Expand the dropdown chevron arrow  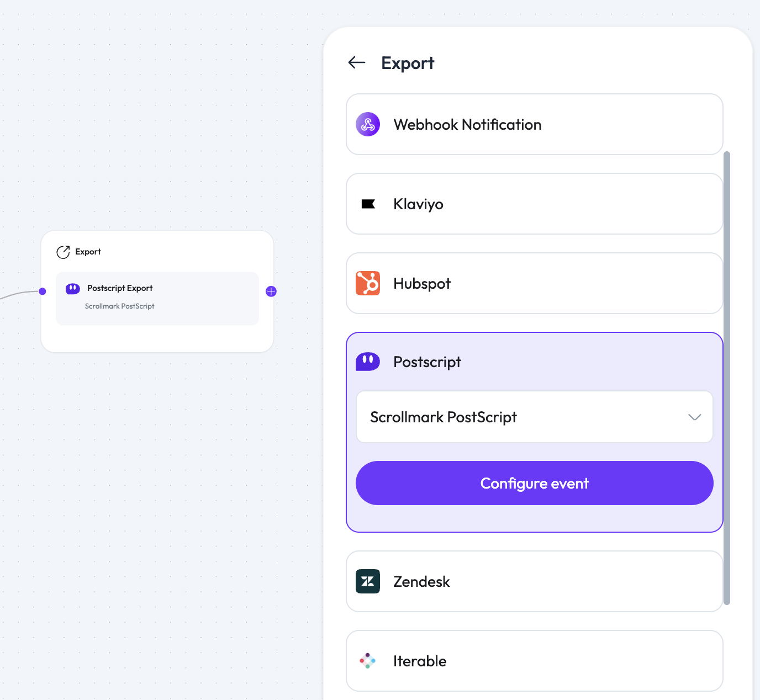[x=694, y=417]
